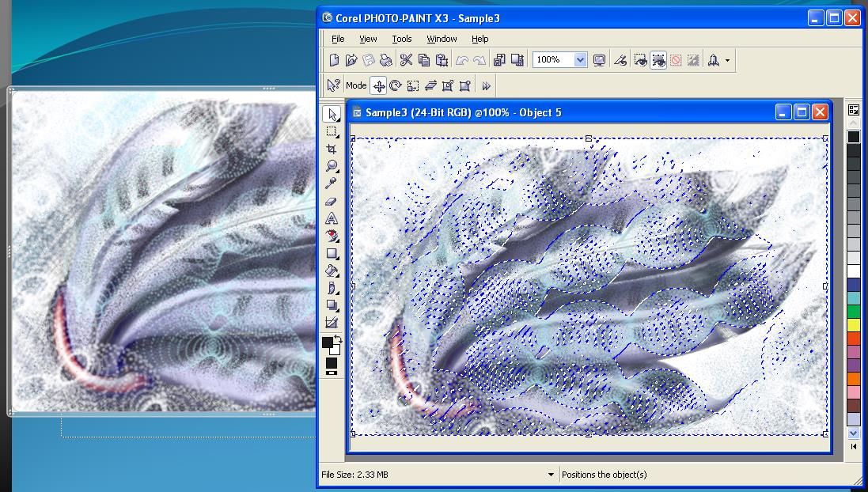Click the fill color black swatch box

(331, 363)
